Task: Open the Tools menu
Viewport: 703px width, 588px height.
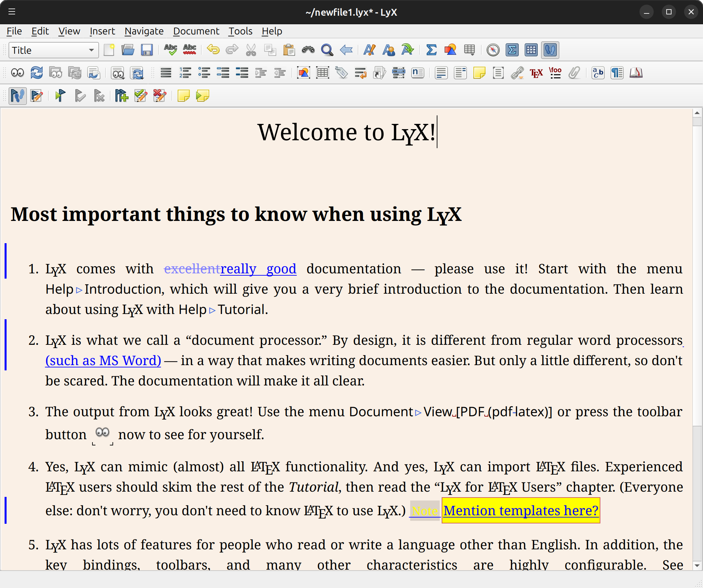Action: click(x=240, y=31)
